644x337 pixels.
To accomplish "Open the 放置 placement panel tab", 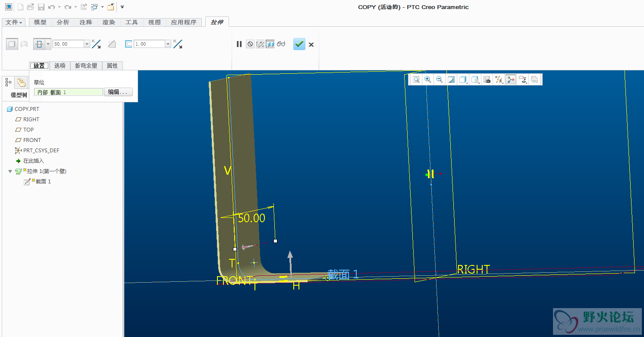I will (39, 66).
